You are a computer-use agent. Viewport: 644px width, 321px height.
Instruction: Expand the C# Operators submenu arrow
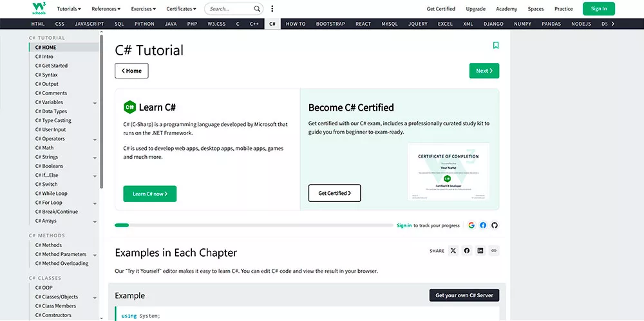[x=95, y=140]
